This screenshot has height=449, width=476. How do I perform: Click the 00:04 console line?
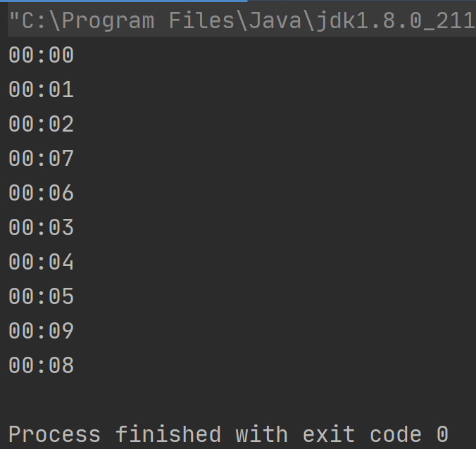(x=42, y=262)
